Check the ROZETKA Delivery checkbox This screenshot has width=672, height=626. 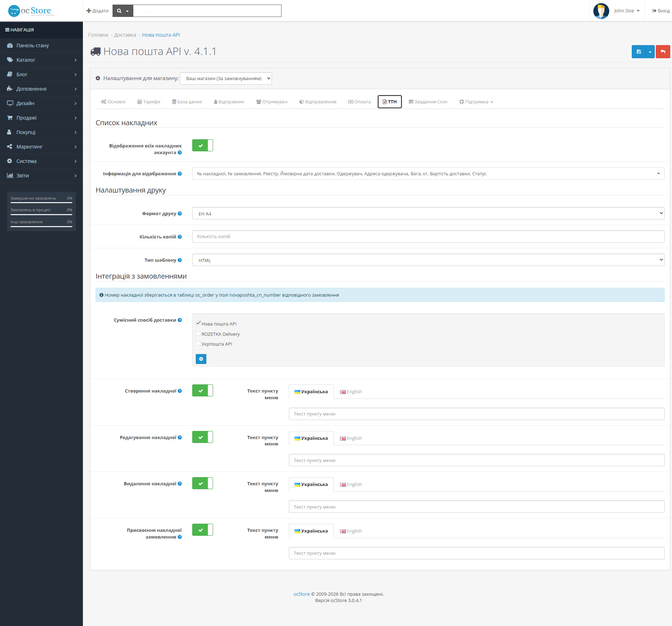[x=198, y=334]
